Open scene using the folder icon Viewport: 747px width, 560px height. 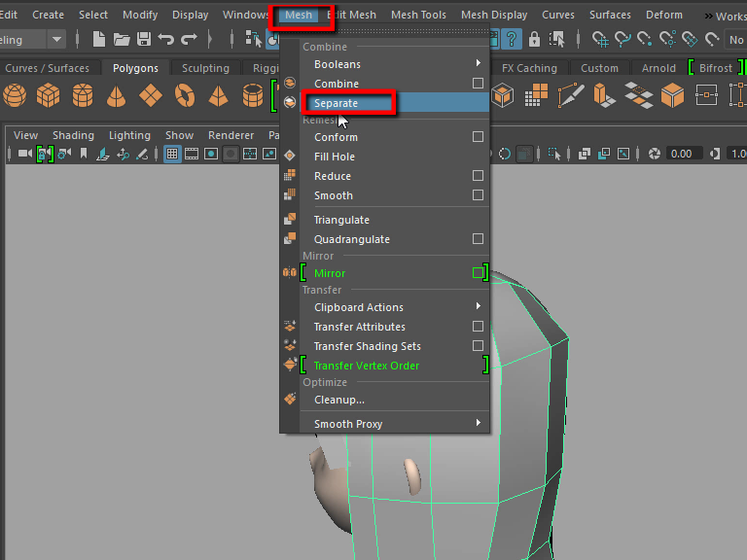[x=122, y=39]
